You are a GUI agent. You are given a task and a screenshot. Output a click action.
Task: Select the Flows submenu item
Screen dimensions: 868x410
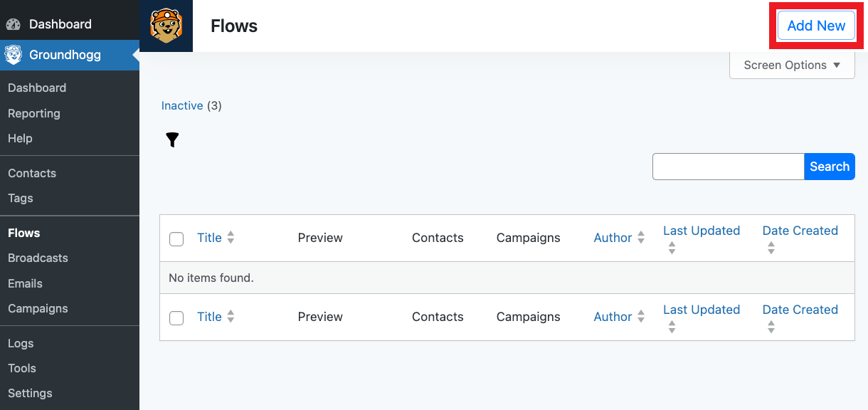(24, 233)
